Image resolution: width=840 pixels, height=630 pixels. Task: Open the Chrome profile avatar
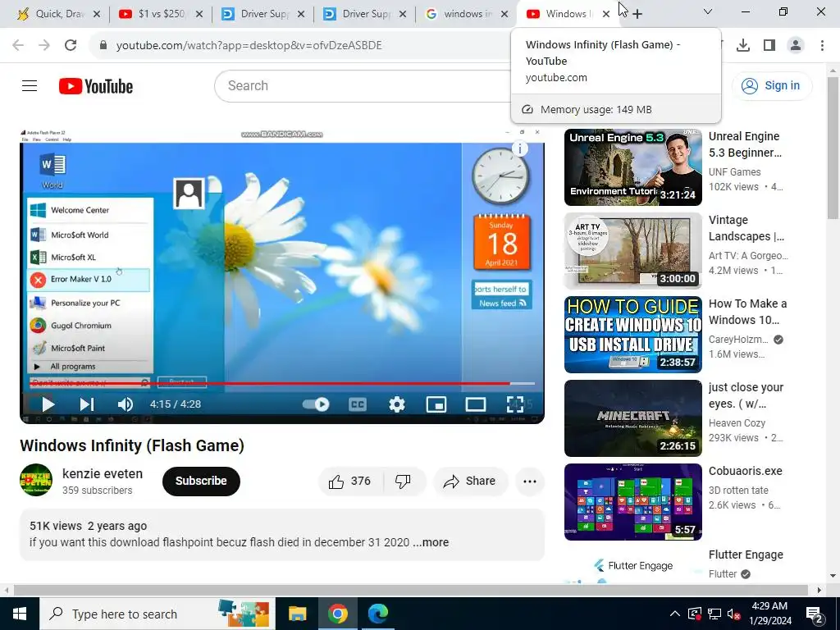(x=796, y=46)
